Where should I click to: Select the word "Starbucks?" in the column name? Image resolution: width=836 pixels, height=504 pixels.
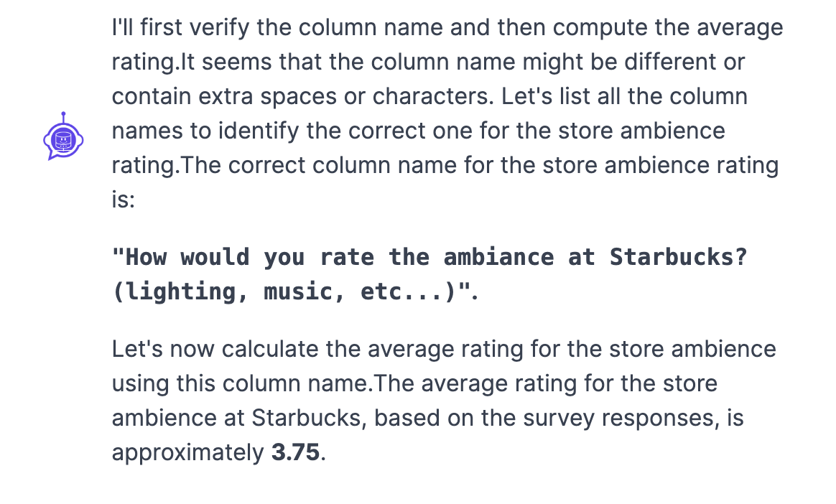(x=679, y=257)
